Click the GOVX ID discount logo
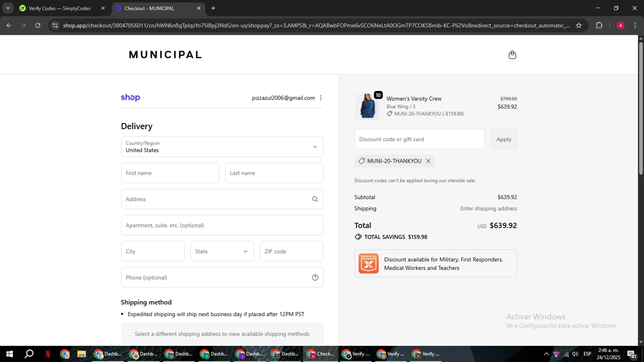 click(x=368, y=263)
